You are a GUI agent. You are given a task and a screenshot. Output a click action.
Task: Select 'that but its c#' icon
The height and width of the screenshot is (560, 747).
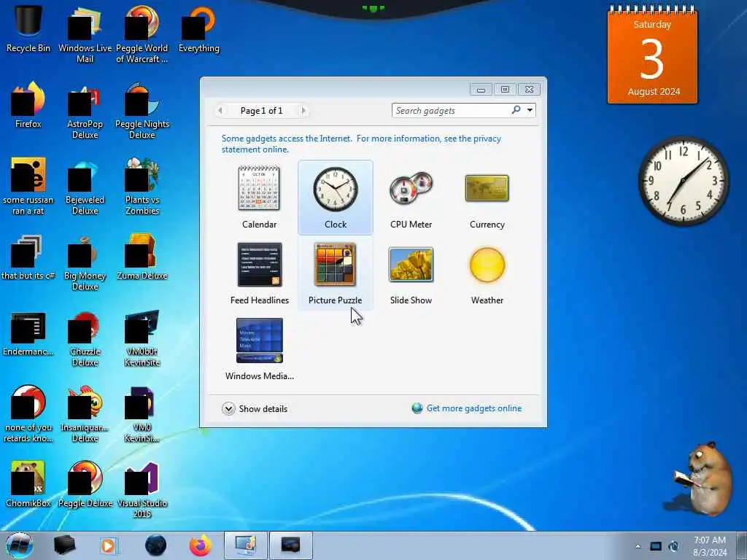click(x=28, y=256)
